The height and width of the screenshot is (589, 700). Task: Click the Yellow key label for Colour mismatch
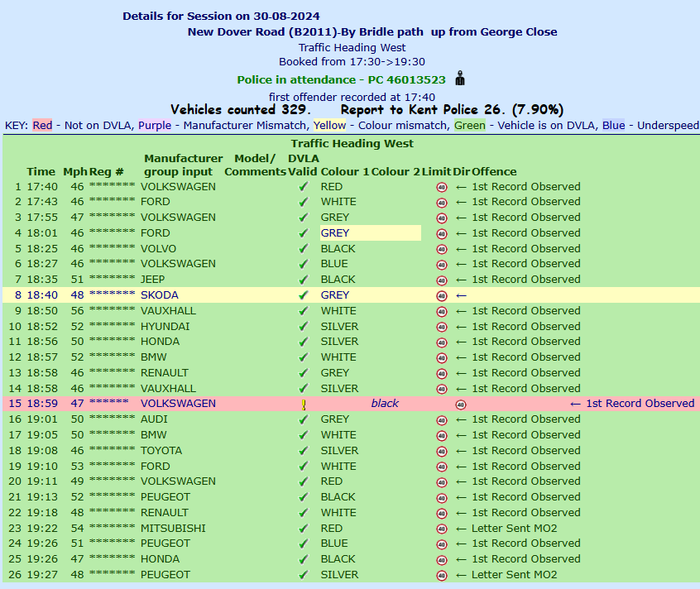pos(329,126)
